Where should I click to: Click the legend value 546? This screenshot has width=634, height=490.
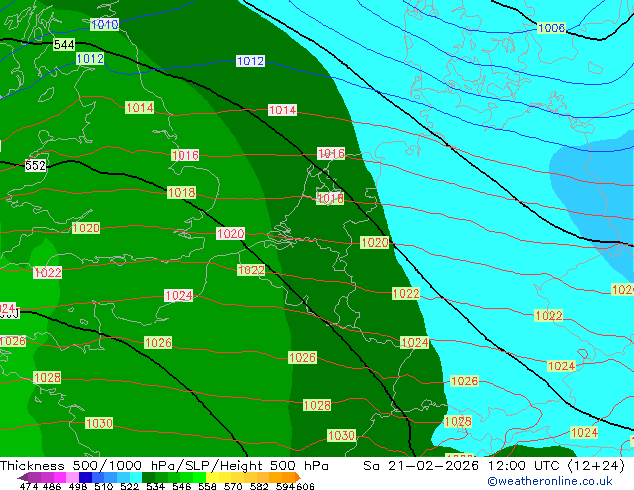[x=182, y=486]
